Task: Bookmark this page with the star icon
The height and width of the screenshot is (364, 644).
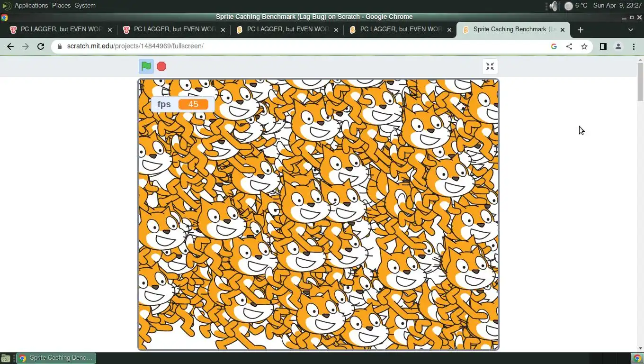Action: pyautogui.click(x=584, y=46)
